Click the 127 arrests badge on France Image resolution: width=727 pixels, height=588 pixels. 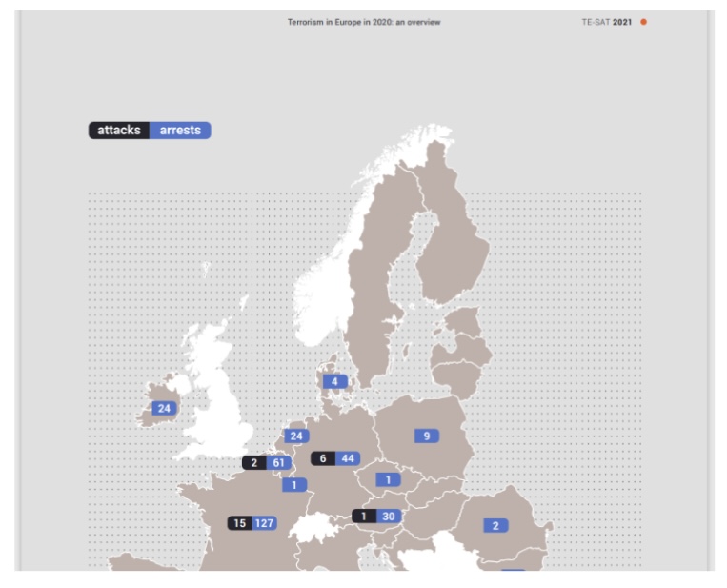[265, 523]
